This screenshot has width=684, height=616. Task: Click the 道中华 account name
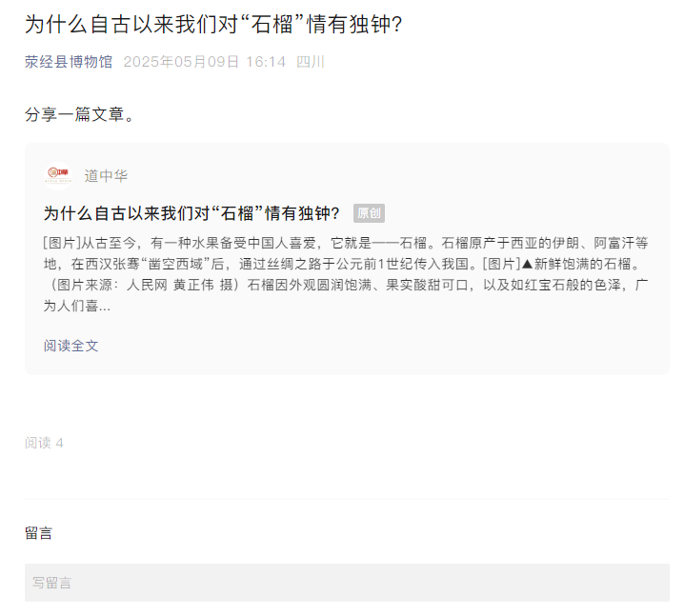coord(106,176)
